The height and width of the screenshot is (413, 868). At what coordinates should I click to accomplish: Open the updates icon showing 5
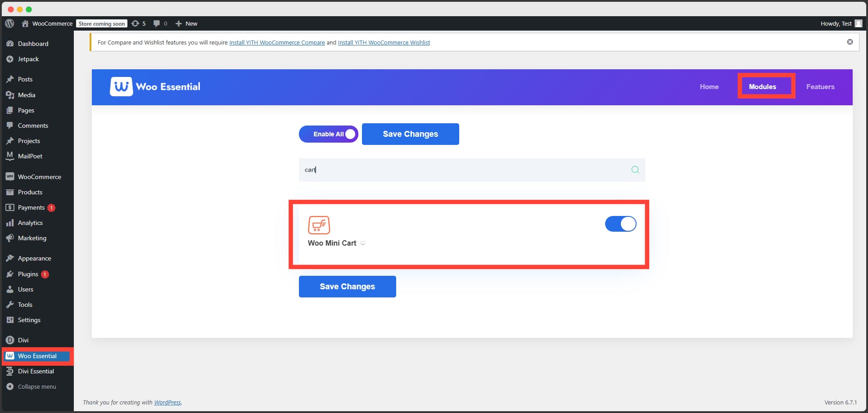(x=135, y=23)
